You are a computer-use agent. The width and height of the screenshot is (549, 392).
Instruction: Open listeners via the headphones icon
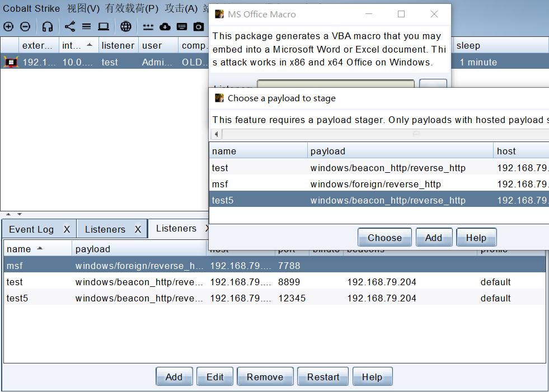[x=47, y=27]
